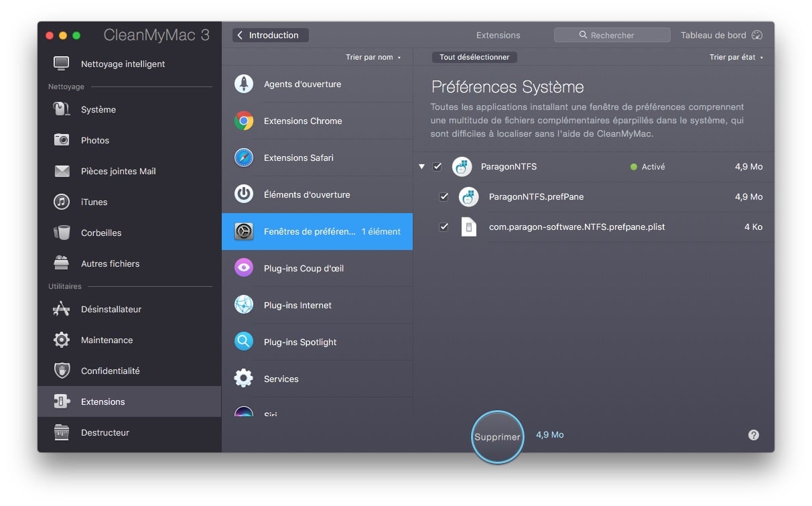Screen dimensions: 812x506
Task: Click the Nettoyage intelligent monitor icon
Action: click(62, 64)
